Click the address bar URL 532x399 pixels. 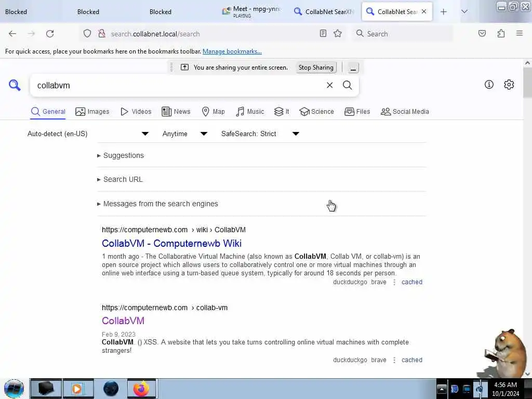click(x=155, y=34)
